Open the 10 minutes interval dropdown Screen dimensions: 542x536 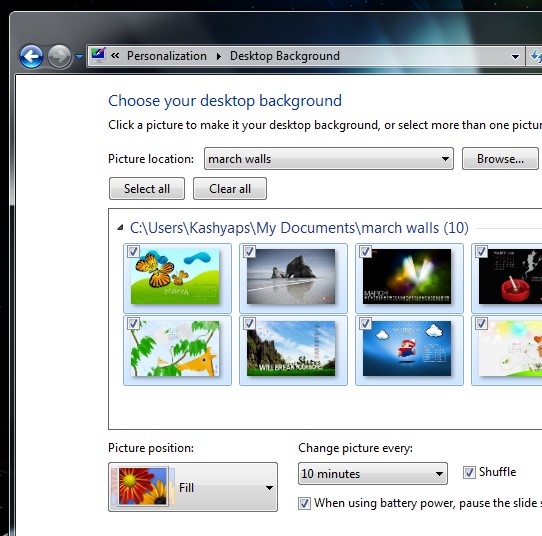point(373,473)
